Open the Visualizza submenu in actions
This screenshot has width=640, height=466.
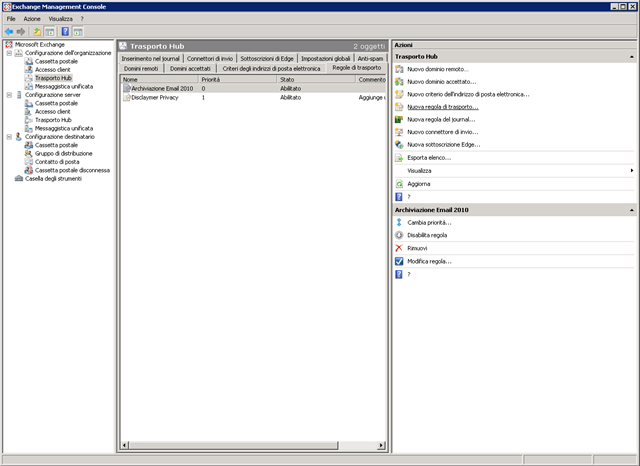tap(514, 171)
